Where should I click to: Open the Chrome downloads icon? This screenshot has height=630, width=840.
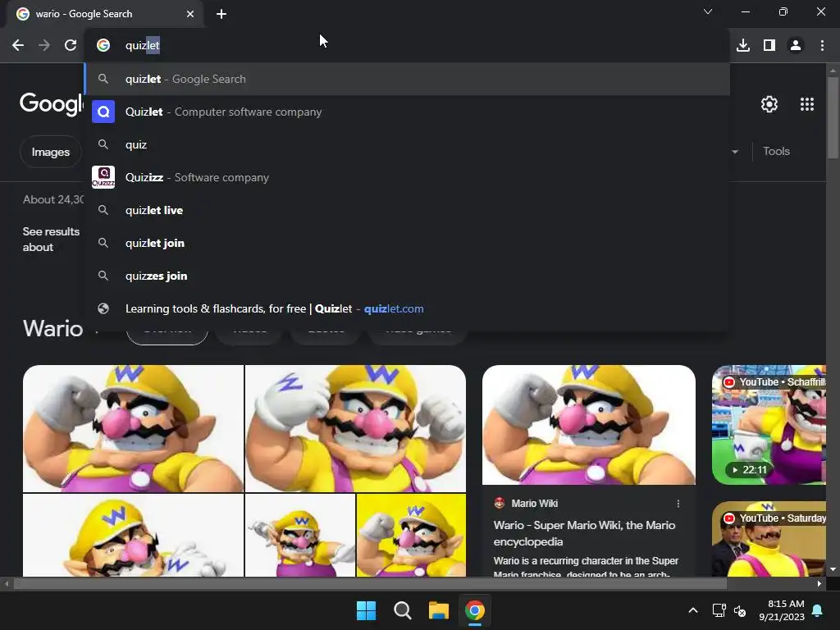point(743,46)
